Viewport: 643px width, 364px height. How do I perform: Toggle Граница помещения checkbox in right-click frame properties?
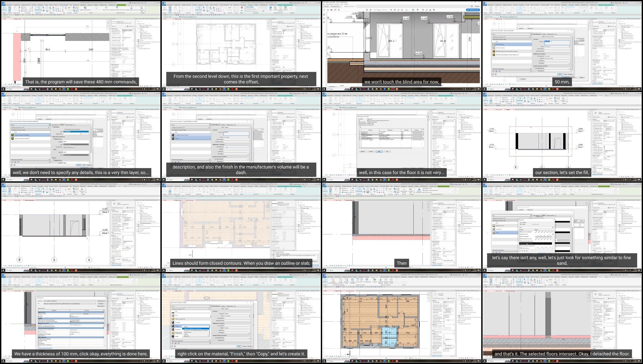pos(283,305)
